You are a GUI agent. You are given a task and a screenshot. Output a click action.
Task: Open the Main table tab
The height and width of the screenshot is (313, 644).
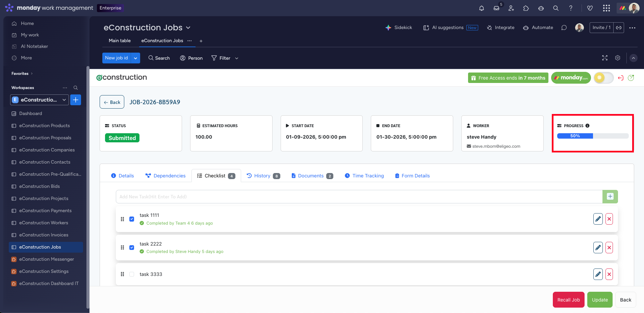pyautogui.click(x=120, y=40)
